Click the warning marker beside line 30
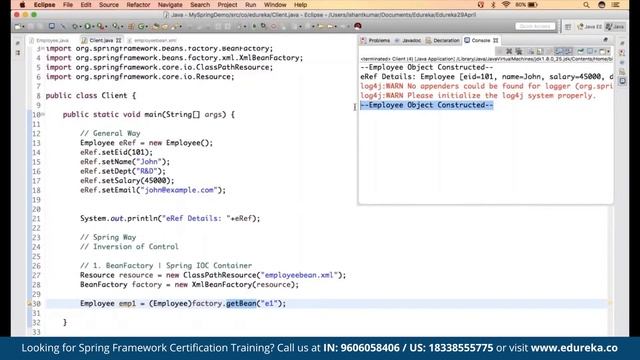640x360 pixels. coord(29,304)
